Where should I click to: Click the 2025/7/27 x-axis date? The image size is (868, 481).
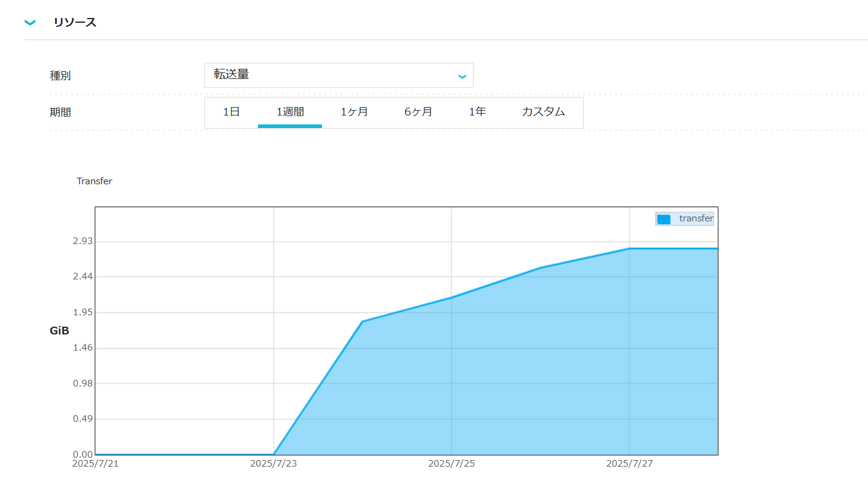[x=629, y=464]
